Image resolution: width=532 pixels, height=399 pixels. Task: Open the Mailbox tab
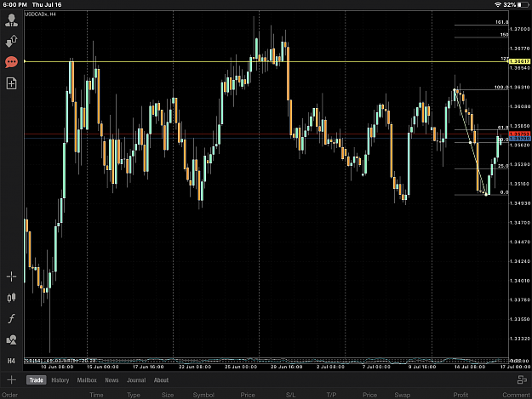click(x=87, y=380)
